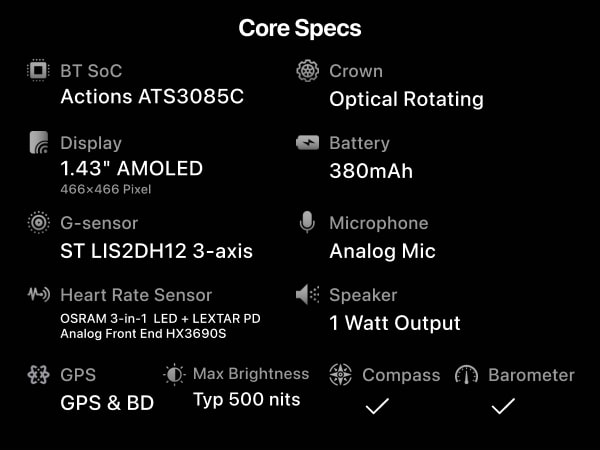Click the Core Specs heading
The height and width of the screenshot is (450, 600).
[x=300, y=28]
